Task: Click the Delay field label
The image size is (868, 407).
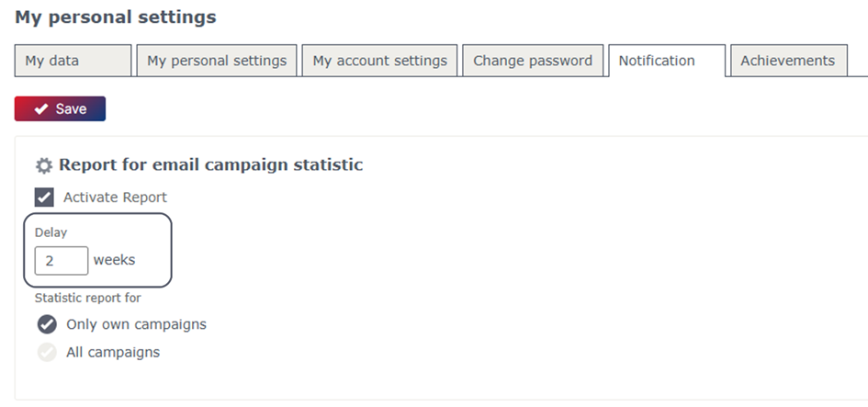Action: click(51, 232)
